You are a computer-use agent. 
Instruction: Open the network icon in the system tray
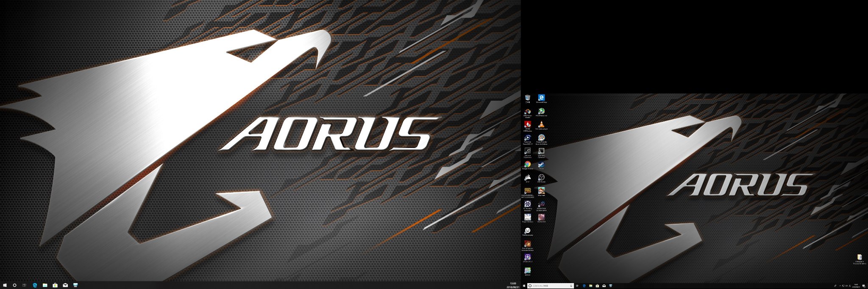tap(843, 286)
